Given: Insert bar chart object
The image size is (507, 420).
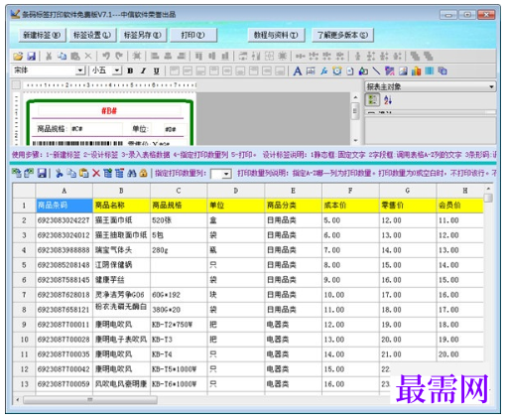Looking at the screenshot, I should coord(416,70).
